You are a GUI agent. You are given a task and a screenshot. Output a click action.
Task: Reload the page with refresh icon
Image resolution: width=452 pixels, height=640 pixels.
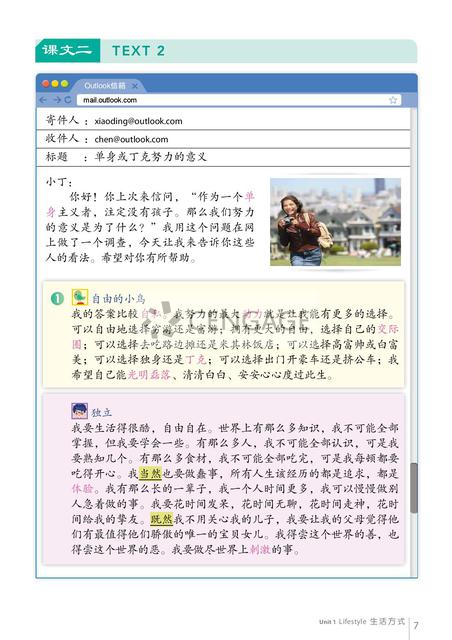68,100
